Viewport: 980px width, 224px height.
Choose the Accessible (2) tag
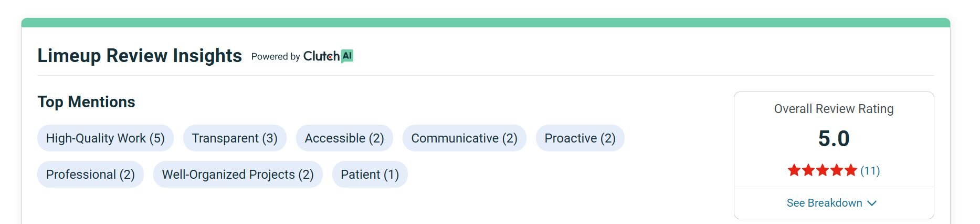pos(344,138)
